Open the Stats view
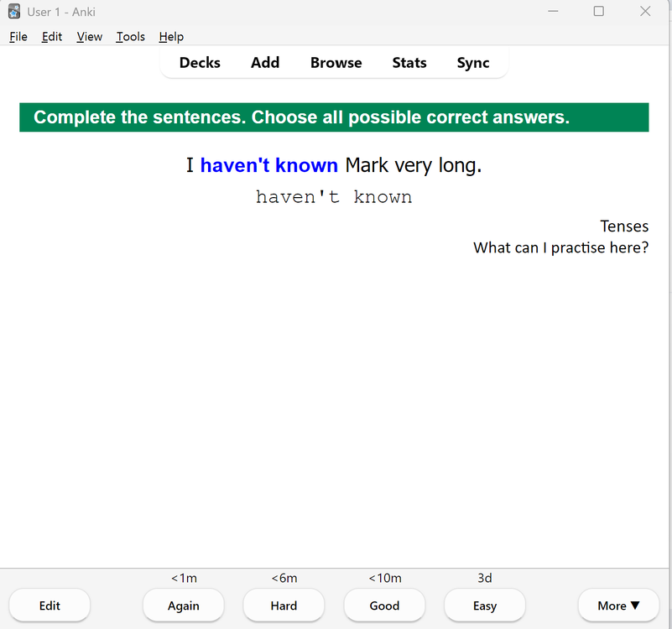The image size is (672, 629). [x=409, y=63]
